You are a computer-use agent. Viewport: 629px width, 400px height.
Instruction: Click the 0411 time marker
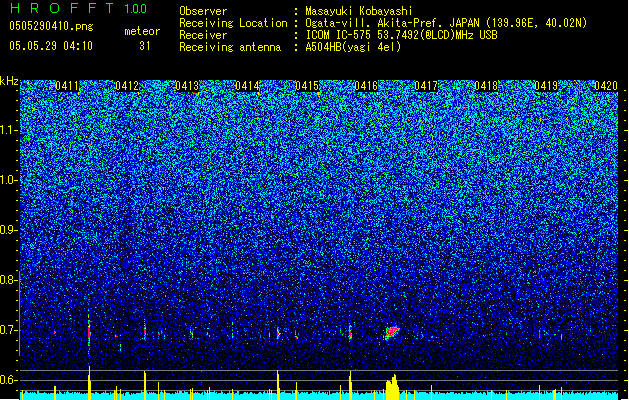pos(67,86)
